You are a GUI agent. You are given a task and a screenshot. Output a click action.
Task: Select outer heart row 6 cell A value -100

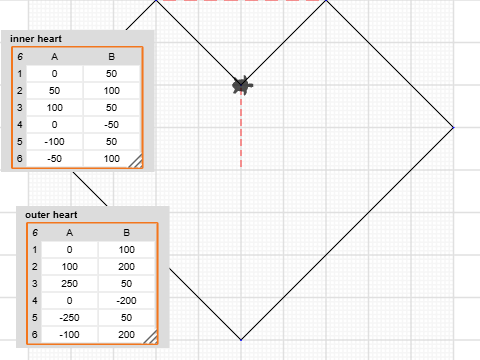pyautogui.click(x=70, y=335)
